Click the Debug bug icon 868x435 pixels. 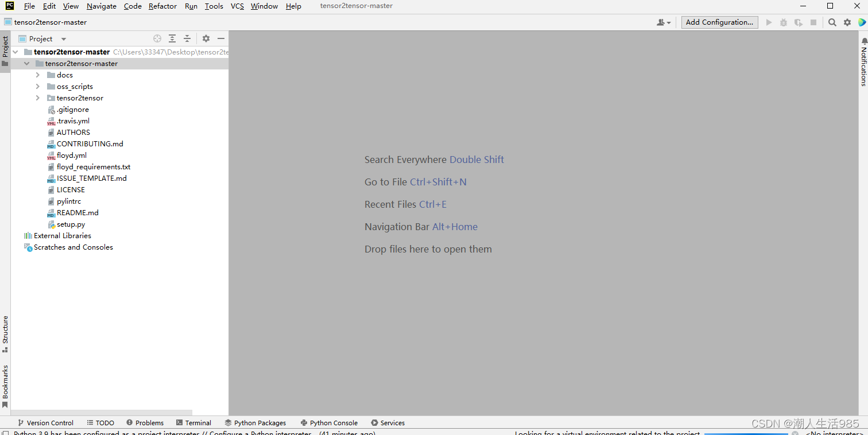(784, 22)
